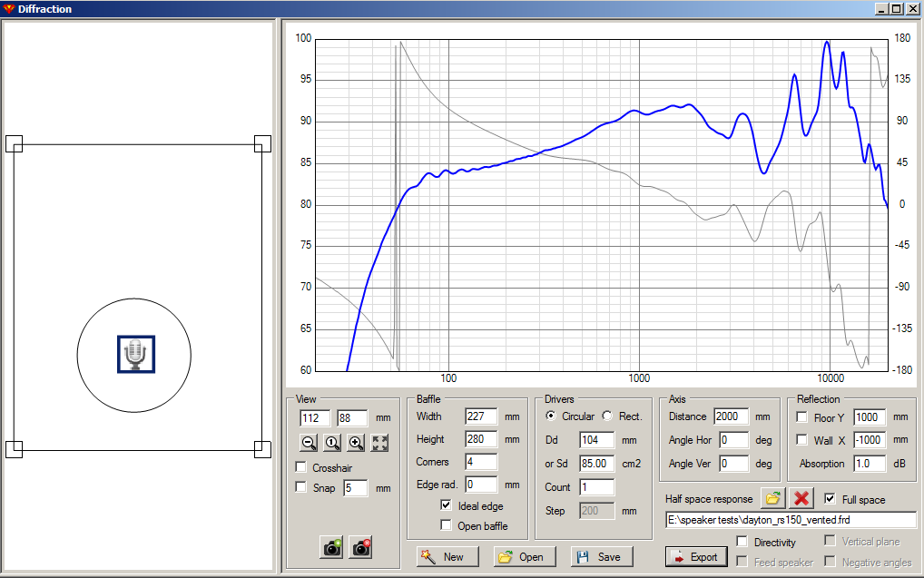Viewport: 924px width, 578px height.
Task: Click the Dd driver diameter field
Action: point(597,439)
